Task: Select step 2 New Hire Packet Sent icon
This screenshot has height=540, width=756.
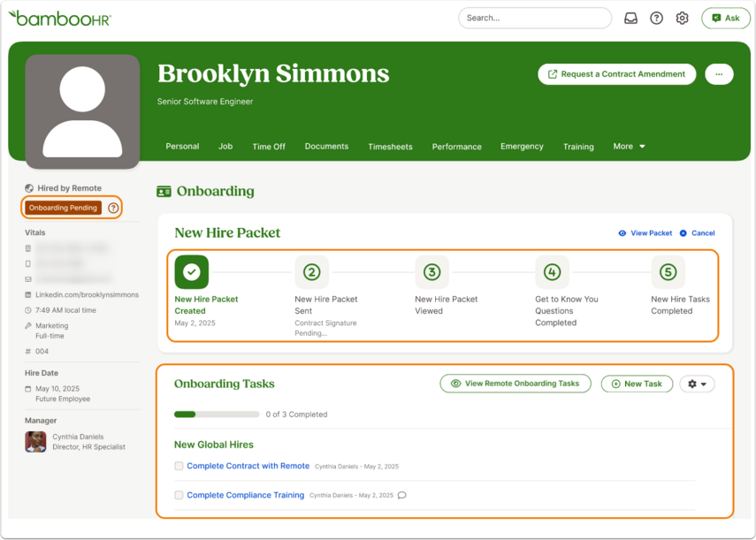Action: pyautogui.click(x=311, y=272)
